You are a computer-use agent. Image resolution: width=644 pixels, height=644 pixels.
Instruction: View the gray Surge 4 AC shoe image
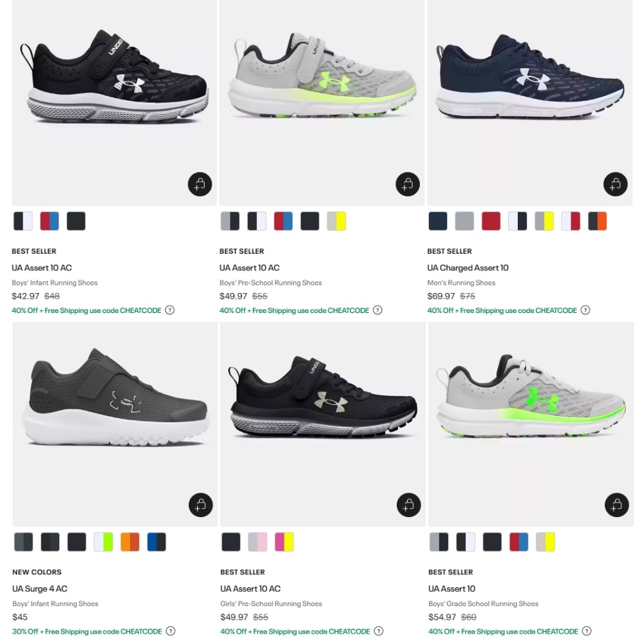point(115,424)
